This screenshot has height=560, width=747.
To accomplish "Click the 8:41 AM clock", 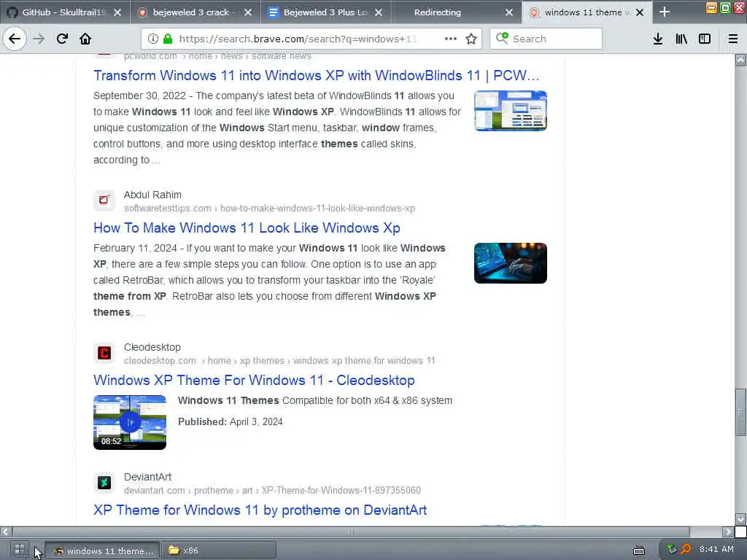I will (716, 550).
